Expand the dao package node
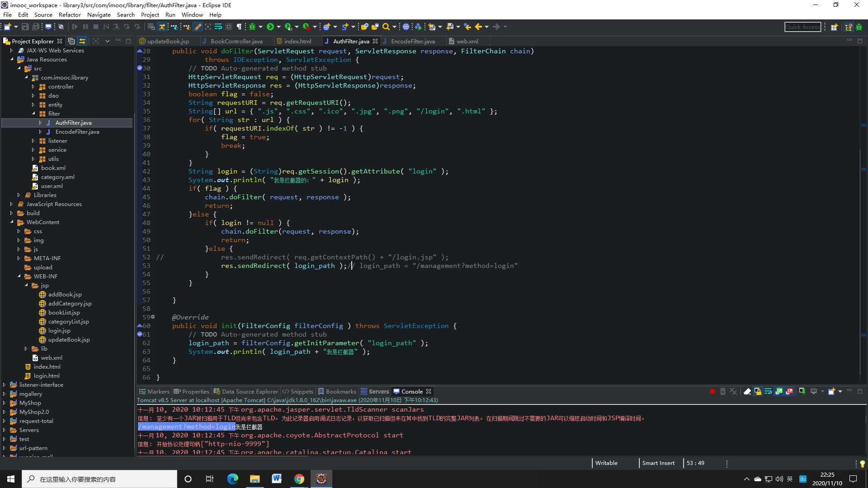 tap(33, 96)
